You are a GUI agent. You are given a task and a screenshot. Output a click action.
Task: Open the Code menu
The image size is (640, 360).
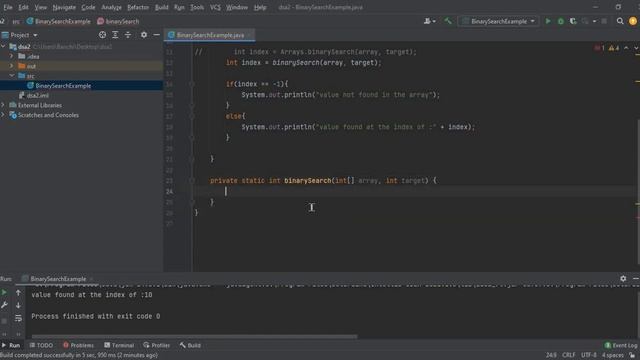pyautogui.click(x=88, y=7)
